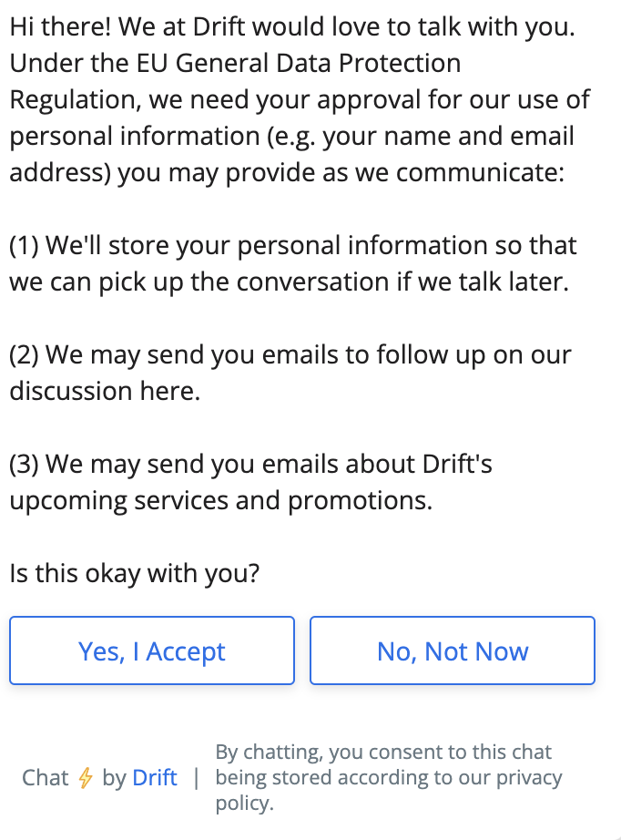Screen dimensions: 621x840
Task: Click the word "by" before Drift
Action: (x=114, y=778)
